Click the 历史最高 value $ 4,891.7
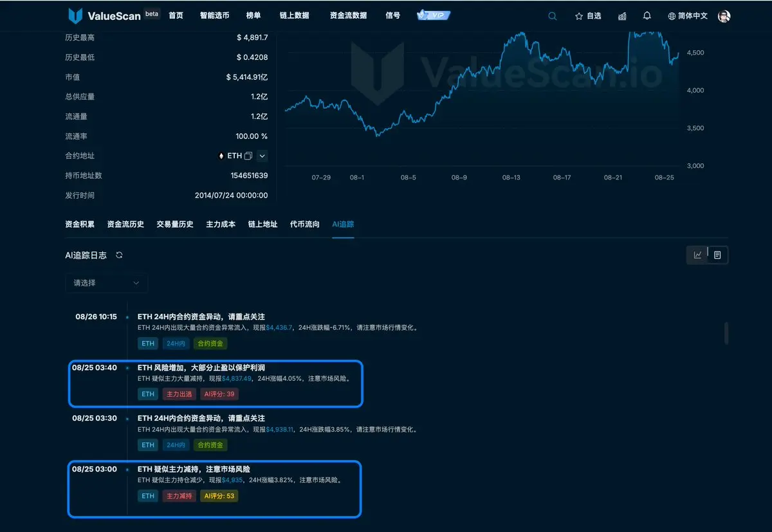772x532 pixels. (252, 38)
